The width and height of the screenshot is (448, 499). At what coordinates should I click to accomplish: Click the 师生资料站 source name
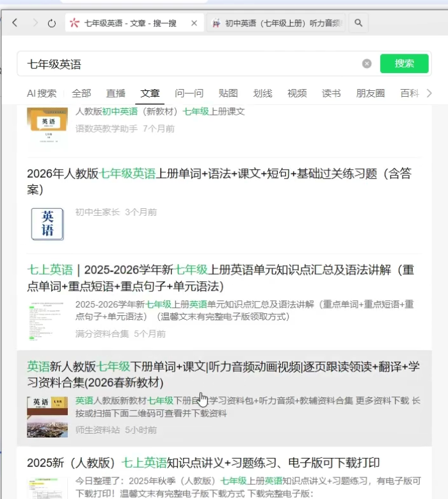click(98, 430)
